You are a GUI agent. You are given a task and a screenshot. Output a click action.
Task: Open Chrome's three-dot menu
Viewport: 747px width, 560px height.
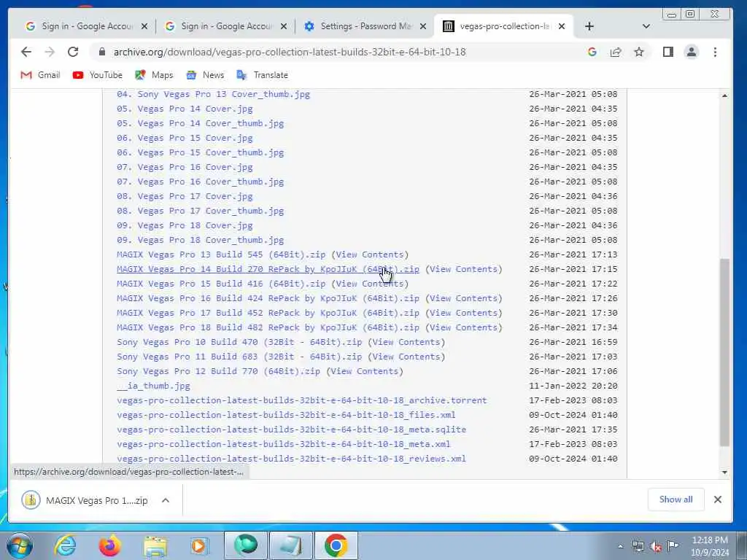pyautogui.click(x=715, y=52)
